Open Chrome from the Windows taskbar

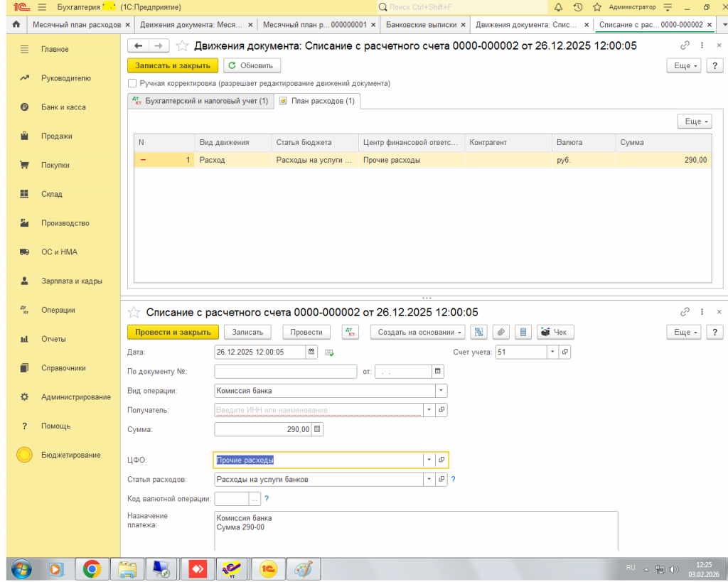tap(92, 568)
